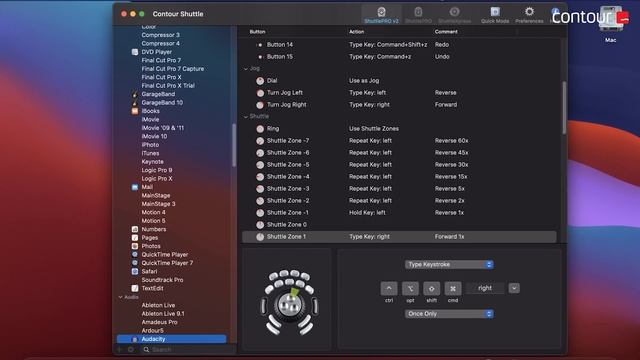This screenshot has height=360, width=640.
Task: Open Quick Mode from the toolbar
Action: tap(495, 15)
